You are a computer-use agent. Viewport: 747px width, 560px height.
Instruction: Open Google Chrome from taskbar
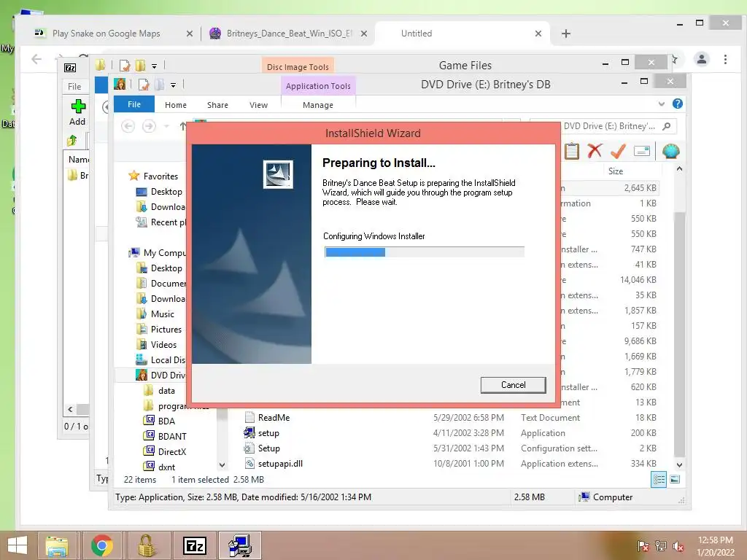pos(101,545)
